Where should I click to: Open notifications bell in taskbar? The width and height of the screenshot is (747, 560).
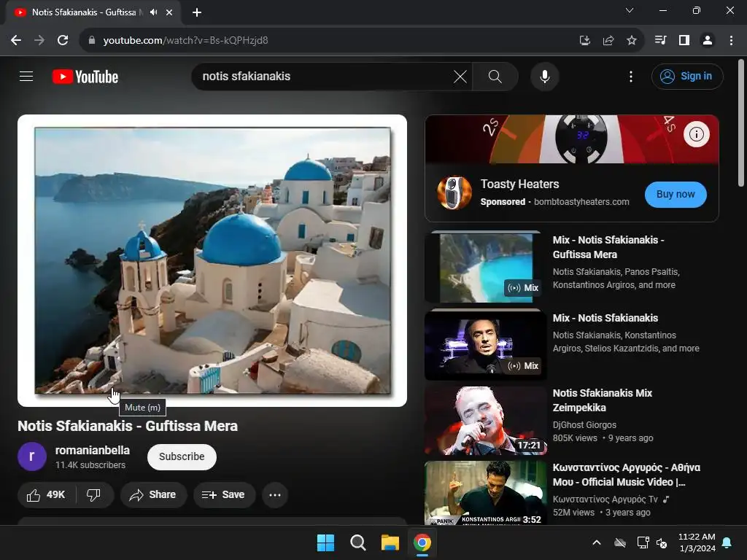pyautogui.click(x=727, y=542)
